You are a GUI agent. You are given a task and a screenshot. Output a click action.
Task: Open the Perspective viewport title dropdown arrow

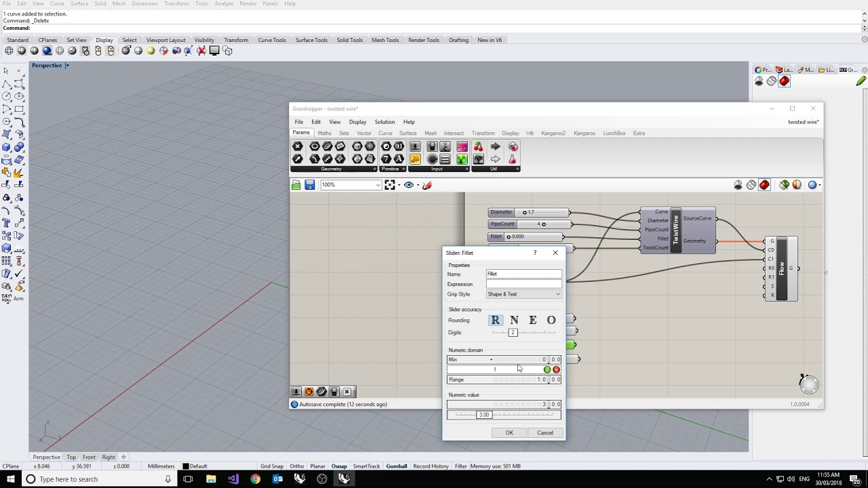pyautogui.click(x=67, y=66)
